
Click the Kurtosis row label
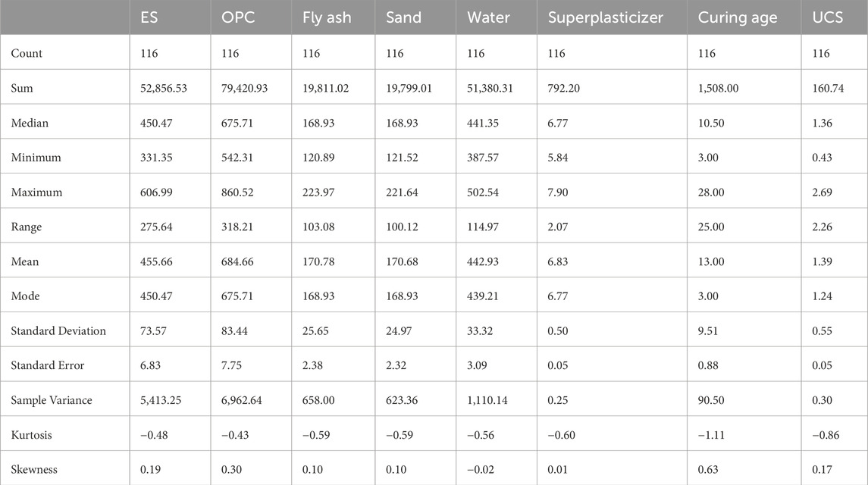click(x=31, y=435)
